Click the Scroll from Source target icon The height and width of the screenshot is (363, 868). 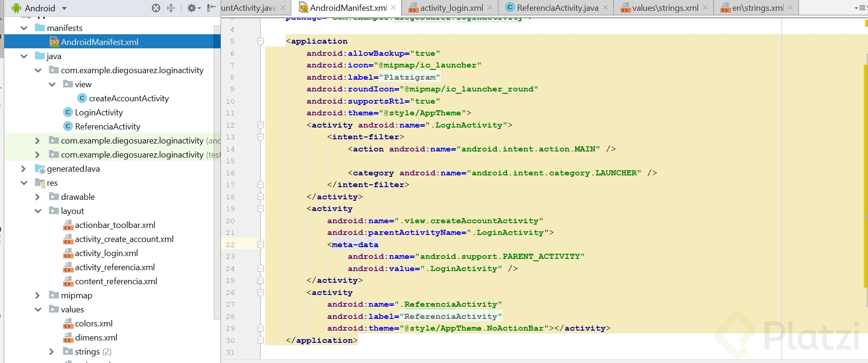tap(156, 8)
